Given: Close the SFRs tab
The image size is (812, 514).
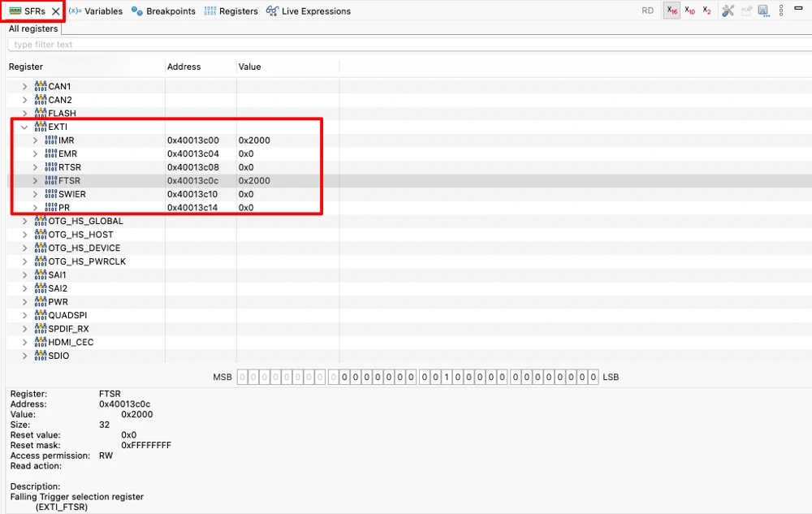Looking at the screenshot, I should [x=56, y=11].
